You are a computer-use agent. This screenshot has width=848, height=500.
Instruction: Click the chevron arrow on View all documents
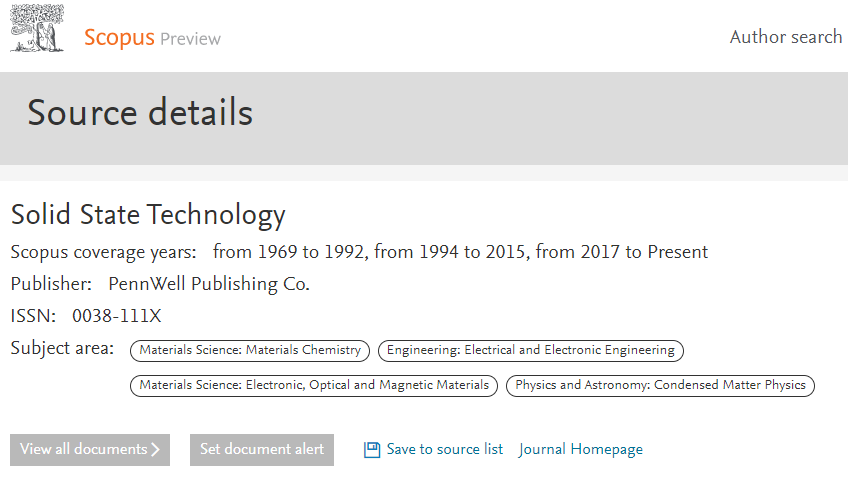point(156,450)
